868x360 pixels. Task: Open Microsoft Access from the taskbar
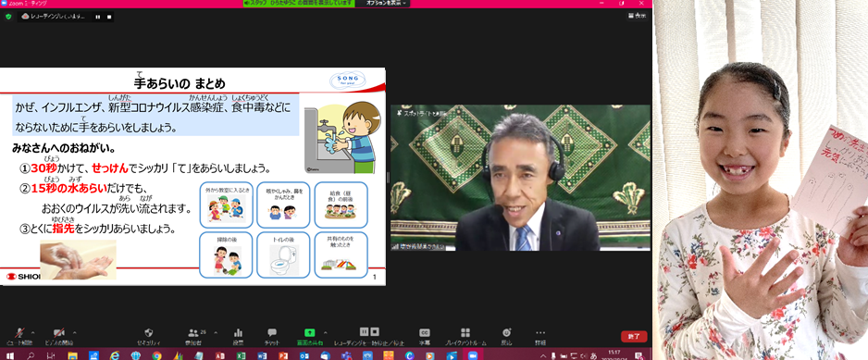[219, 355]
